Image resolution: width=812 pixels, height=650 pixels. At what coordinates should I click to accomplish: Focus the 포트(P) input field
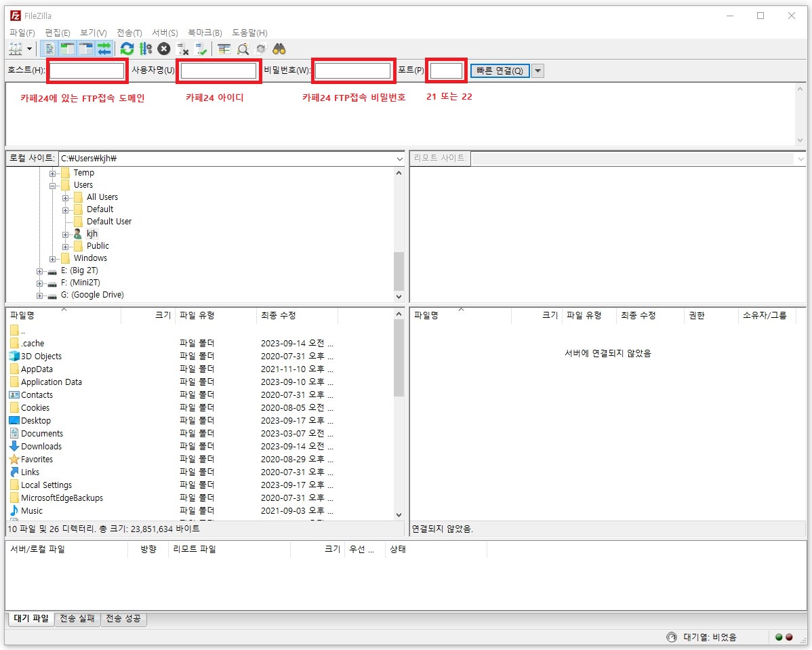[446, 70]
